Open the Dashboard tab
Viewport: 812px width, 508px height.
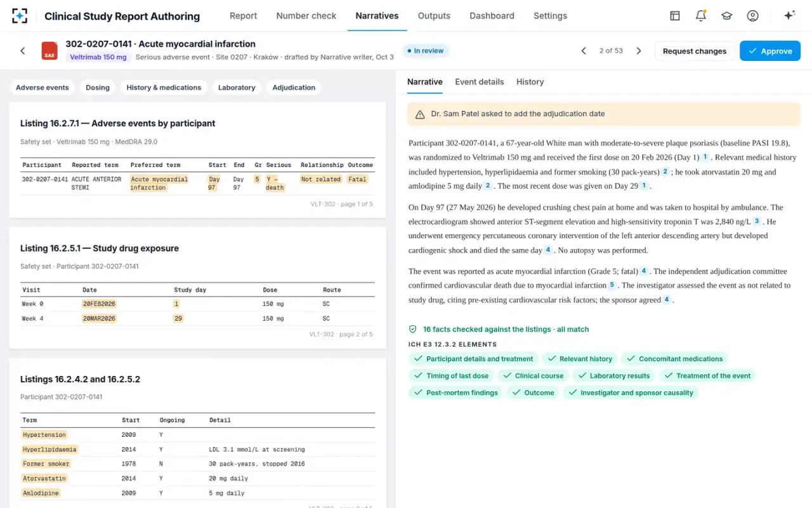(x=492, y=16)
